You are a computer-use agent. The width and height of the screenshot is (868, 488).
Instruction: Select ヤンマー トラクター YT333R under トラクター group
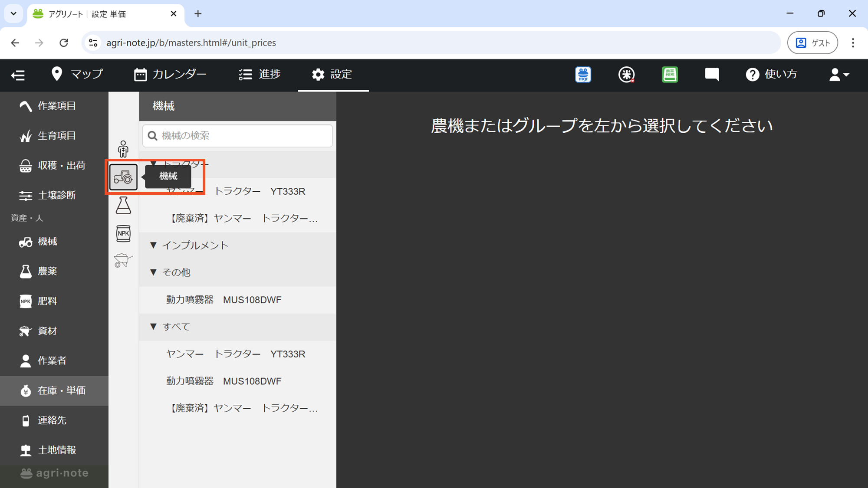(237, 191)
